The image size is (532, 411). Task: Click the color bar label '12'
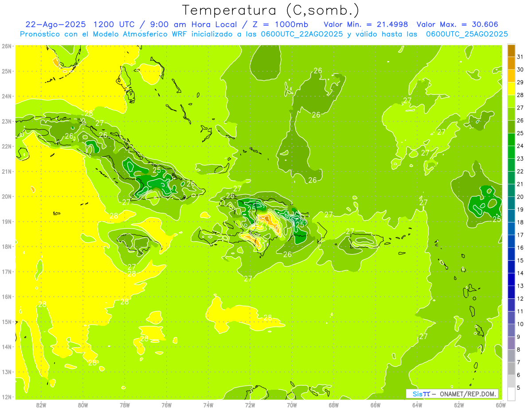coord(520,298)
